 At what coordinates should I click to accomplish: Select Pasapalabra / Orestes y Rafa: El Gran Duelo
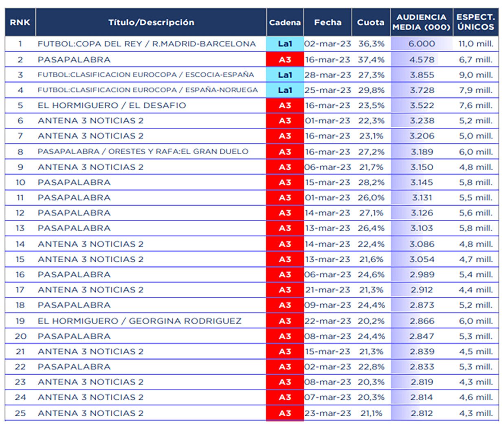coord(143,152)
